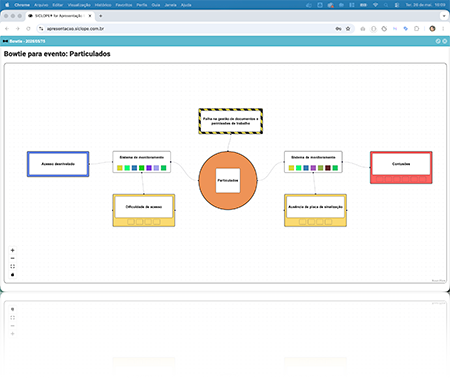Open the Favoritos menu

124,5
